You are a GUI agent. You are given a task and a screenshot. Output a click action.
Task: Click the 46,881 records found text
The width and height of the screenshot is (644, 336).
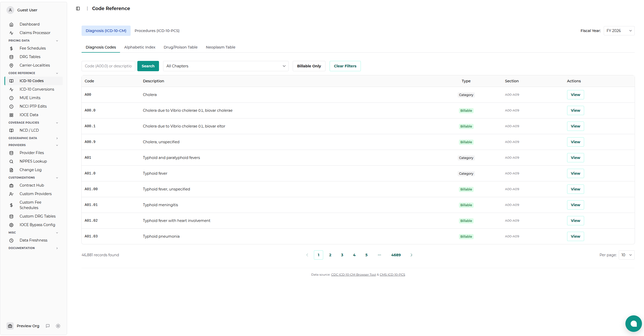[100, 255]
